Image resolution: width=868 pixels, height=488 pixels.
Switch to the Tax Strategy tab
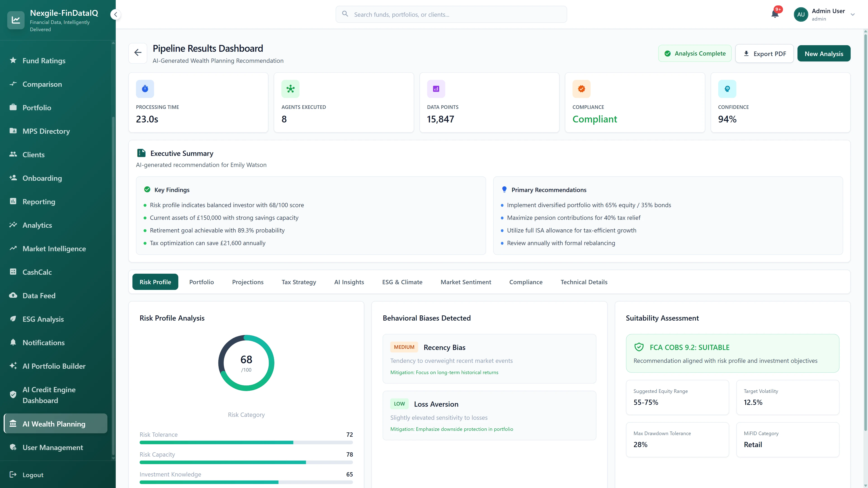[299, 282]
